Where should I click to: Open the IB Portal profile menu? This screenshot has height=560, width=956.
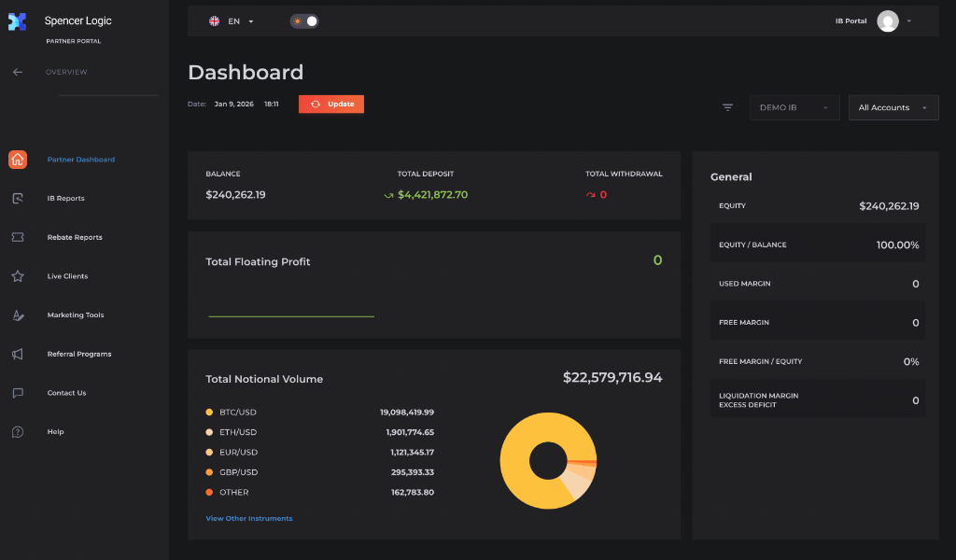coord(887,21)
